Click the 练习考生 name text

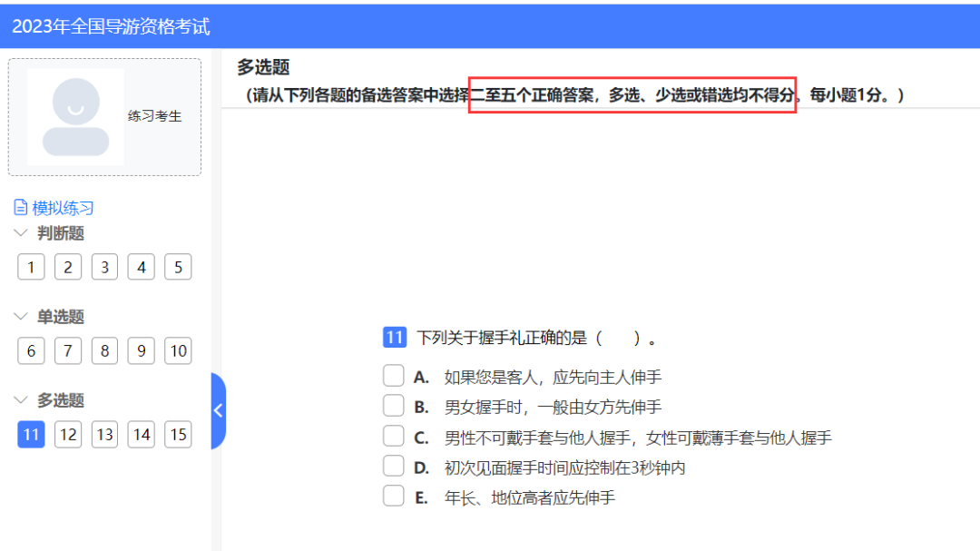coord(154,116)
